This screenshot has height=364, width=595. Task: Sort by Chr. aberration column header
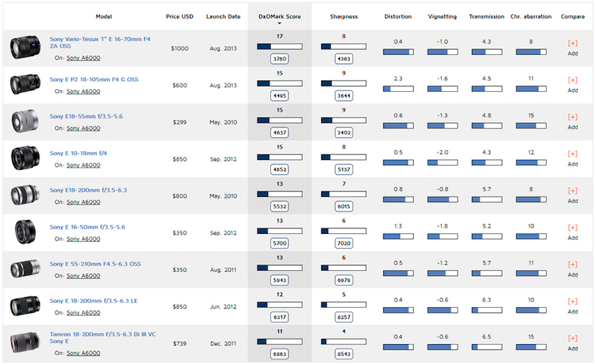coord(531,17)
